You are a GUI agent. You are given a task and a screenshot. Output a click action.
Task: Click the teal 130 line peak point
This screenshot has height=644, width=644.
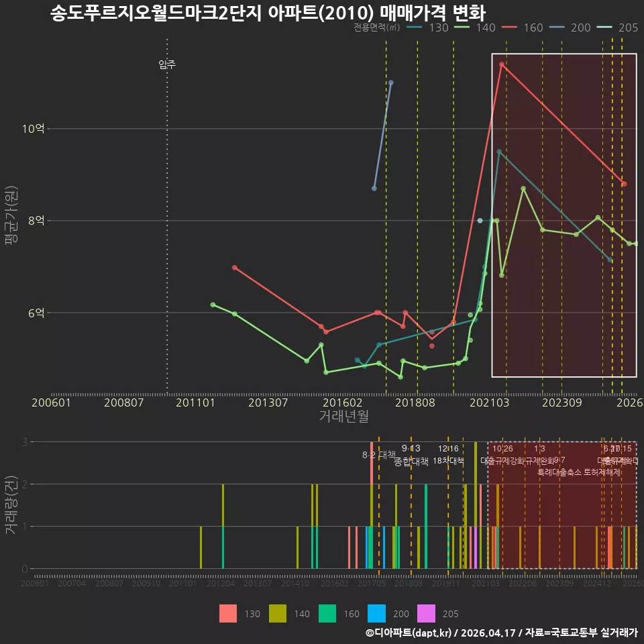click(499, 152)
